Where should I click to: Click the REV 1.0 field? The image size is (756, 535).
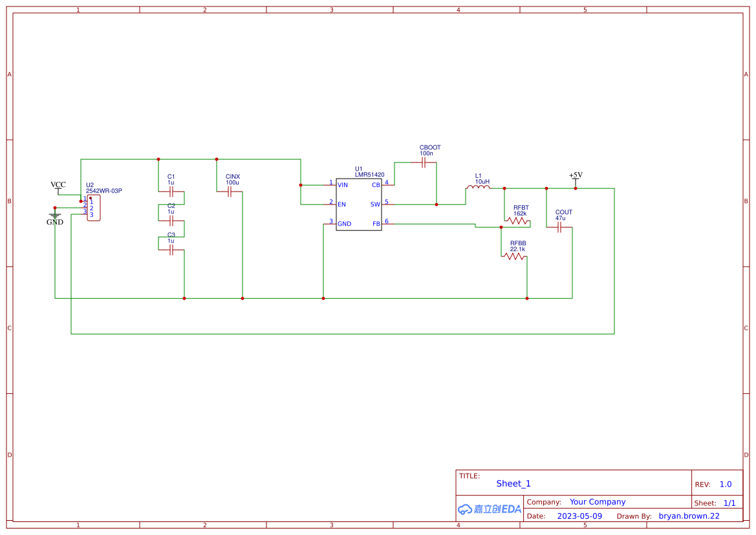coord(718,484)
